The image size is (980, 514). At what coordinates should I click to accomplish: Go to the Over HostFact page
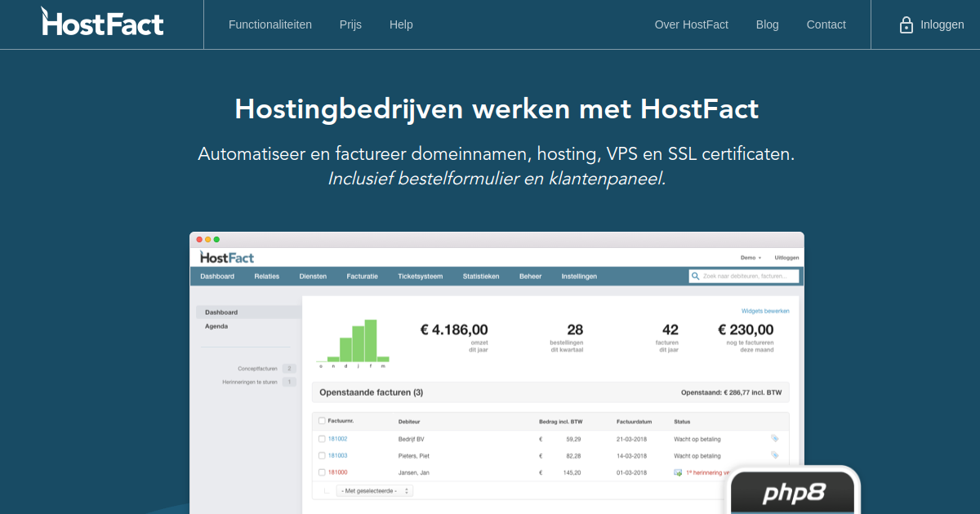(x=692, y=24)
